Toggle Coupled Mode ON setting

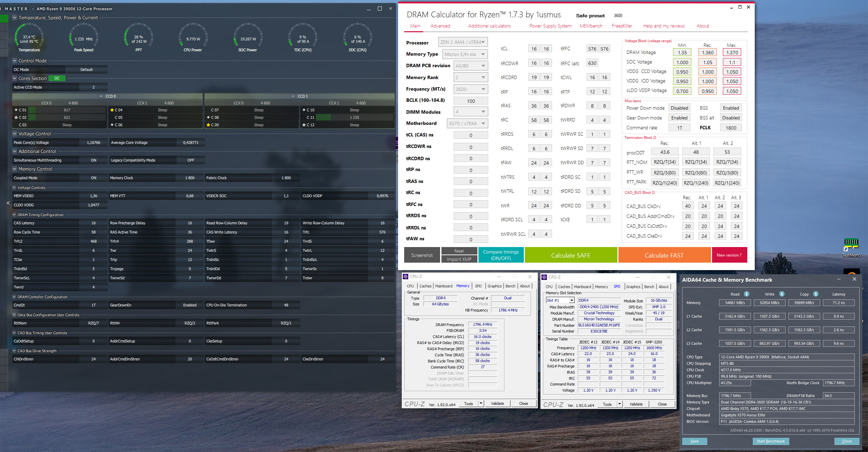tap(94, 178)
